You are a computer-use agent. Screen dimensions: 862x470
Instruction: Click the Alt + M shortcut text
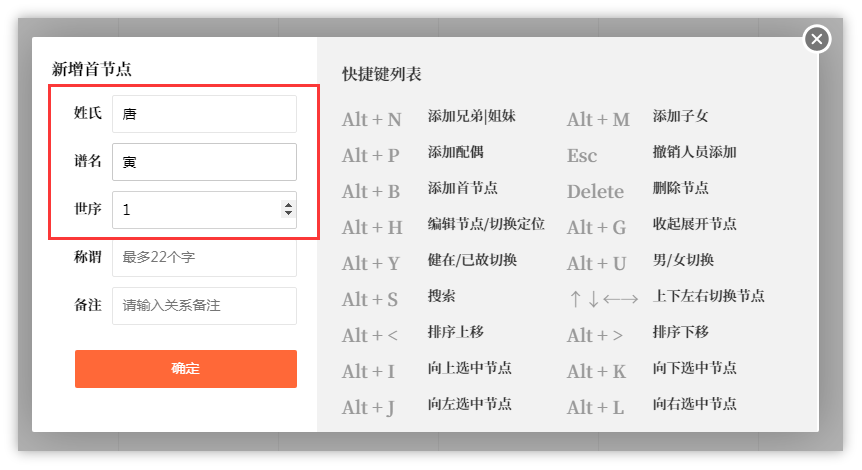598,119
